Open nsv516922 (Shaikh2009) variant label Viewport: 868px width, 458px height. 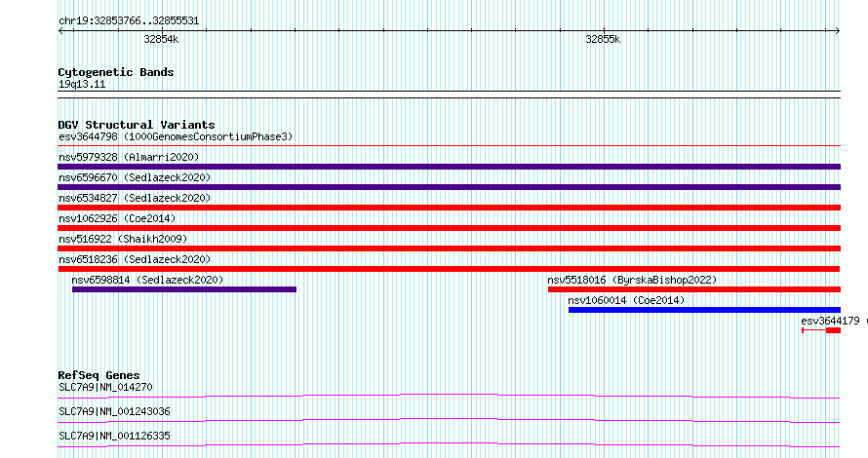pyautogui.click(x=123, y=239)
